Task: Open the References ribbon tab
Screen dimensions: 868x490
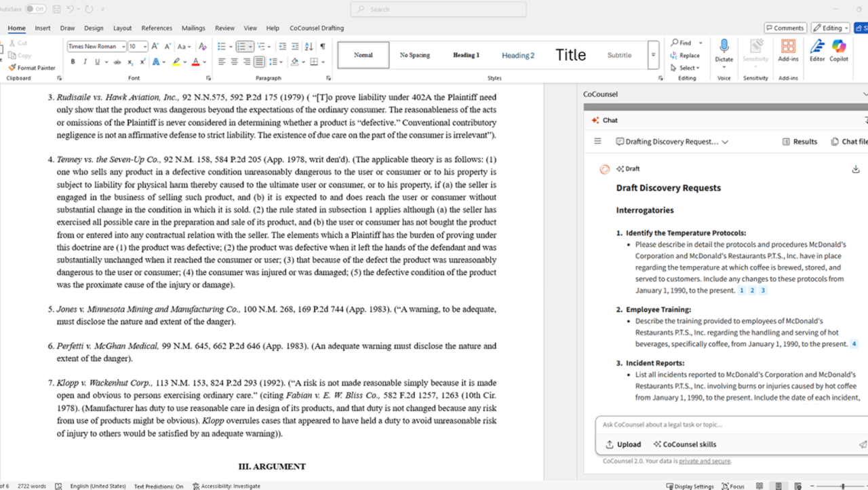Action: pyautogui.click(x=157, y=28)
